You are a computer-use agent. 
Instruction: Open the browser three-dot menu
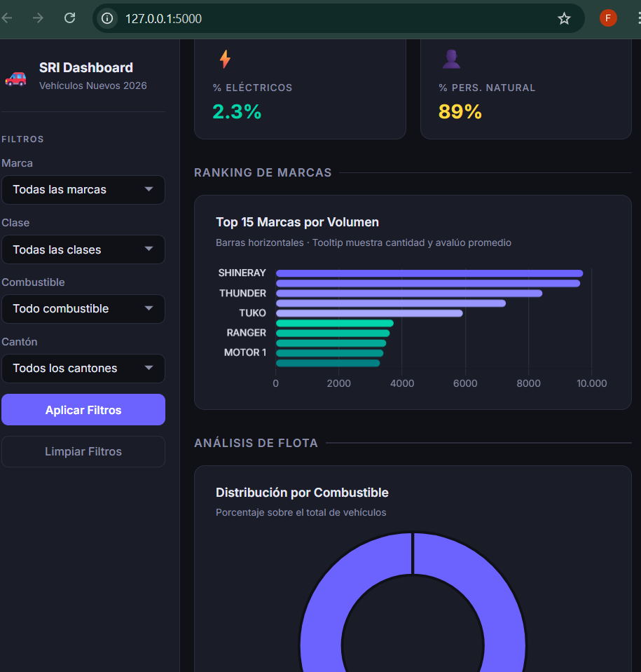pyautogui.click(x=635, y=18)
